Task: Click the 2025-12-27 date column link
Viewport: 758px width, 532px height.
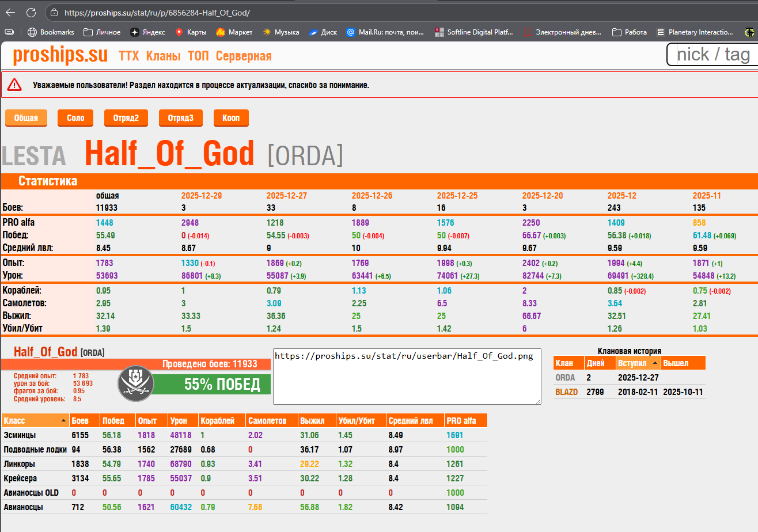Action: (x=286, y=196)
